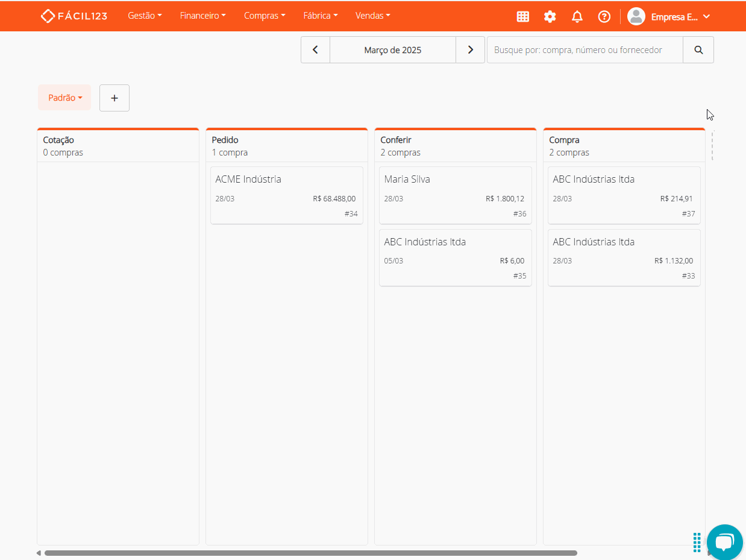Open the Compras menu
Viewport: 746px width, 560px height.
pyautogui.click(x=265, y=16)
